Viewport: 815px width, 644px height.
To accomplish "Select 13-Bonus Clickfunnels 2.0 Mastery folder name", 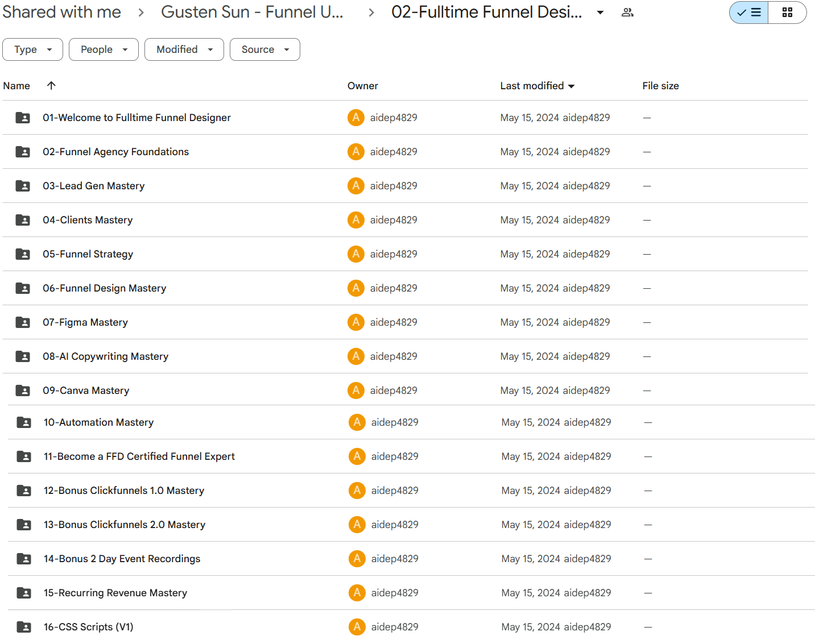I will pyautogui.click(x=124, y=525).
